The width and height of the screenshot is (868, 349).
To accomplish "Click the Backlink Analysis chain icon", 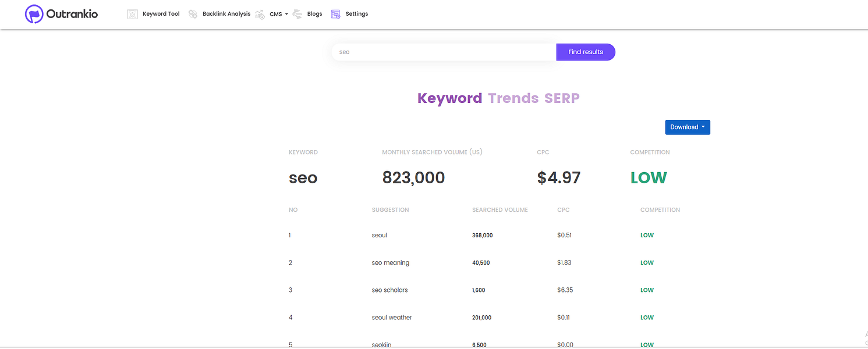I will pyautogui.click(x=193, y=14).
